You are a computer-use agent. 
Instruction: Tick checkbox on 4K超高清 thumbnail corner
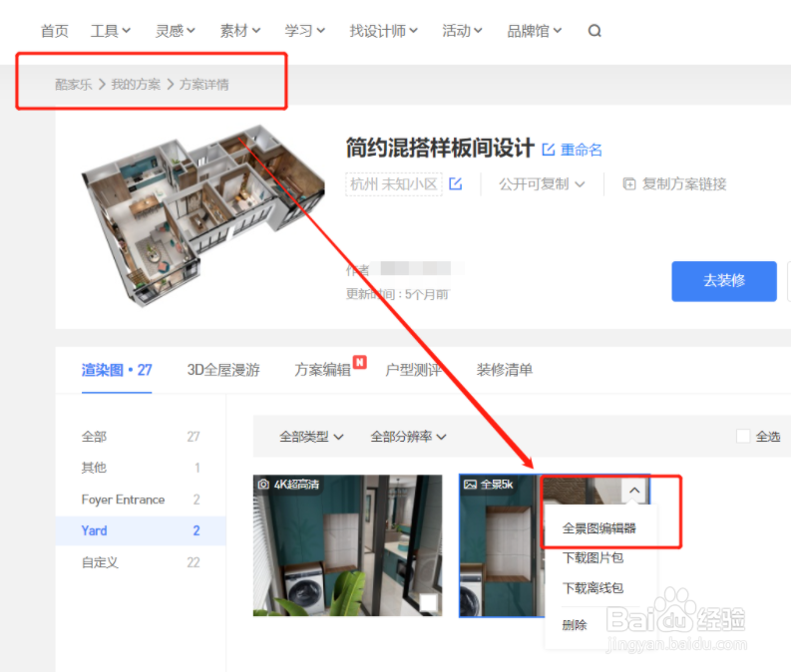tap(428, 602)
